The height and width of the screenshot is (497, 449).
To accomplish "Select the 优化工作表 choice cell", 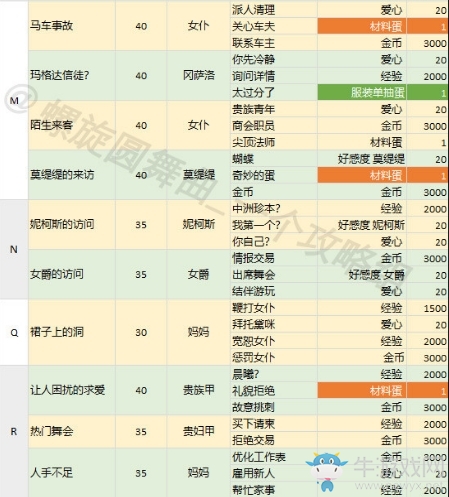I will point(274,457).
